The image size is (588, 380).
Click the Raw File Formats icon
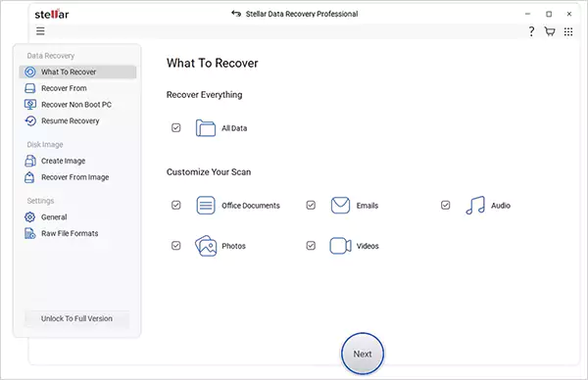pyautogui.click(x=30, y=233)
